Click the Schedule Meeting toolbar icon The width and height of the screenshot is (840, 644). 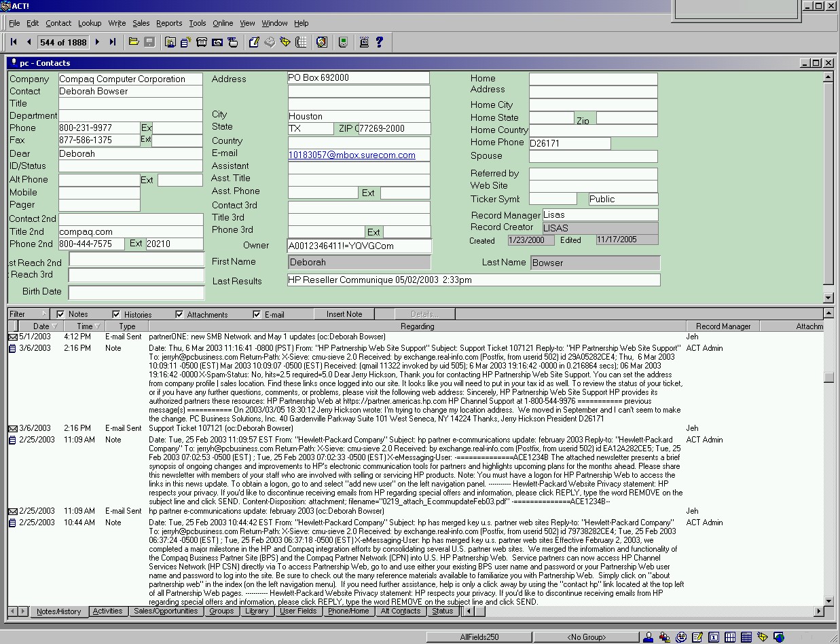tap(217, 42)
